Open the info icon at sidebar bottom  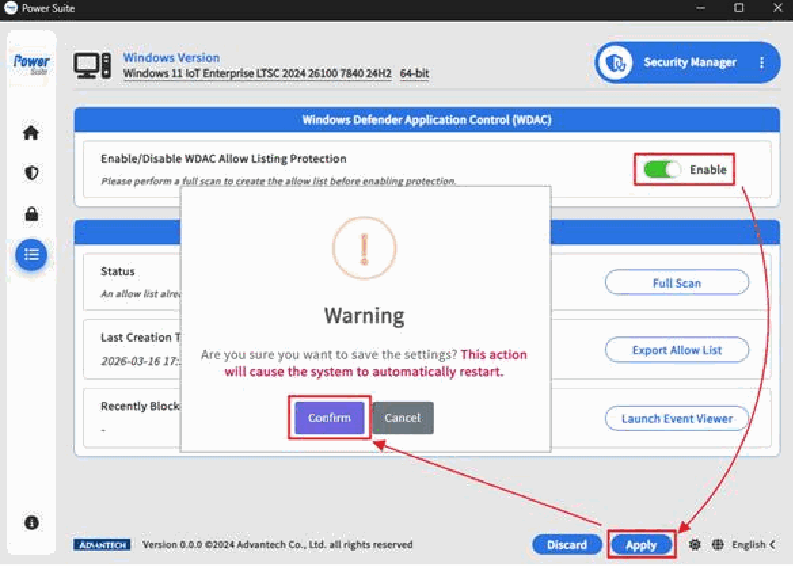[31, 522]
